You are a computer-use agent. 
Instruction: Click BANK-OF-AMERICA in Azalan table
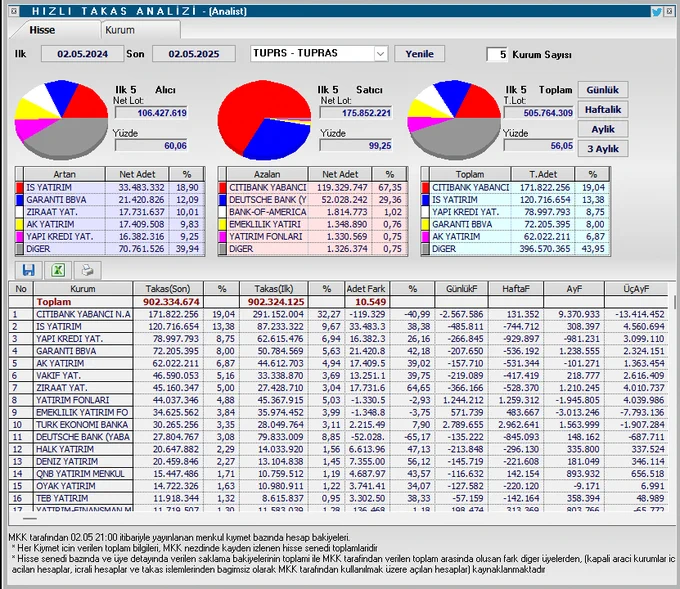pos(268,212)
